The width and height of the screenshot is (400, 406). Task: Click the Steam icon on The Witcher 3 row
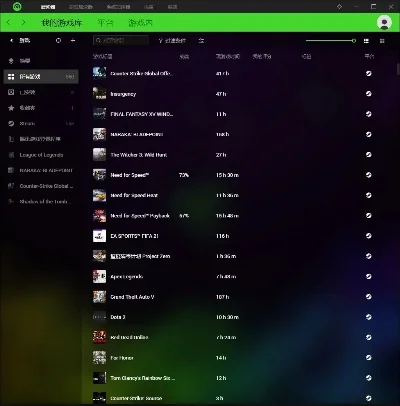369,155
